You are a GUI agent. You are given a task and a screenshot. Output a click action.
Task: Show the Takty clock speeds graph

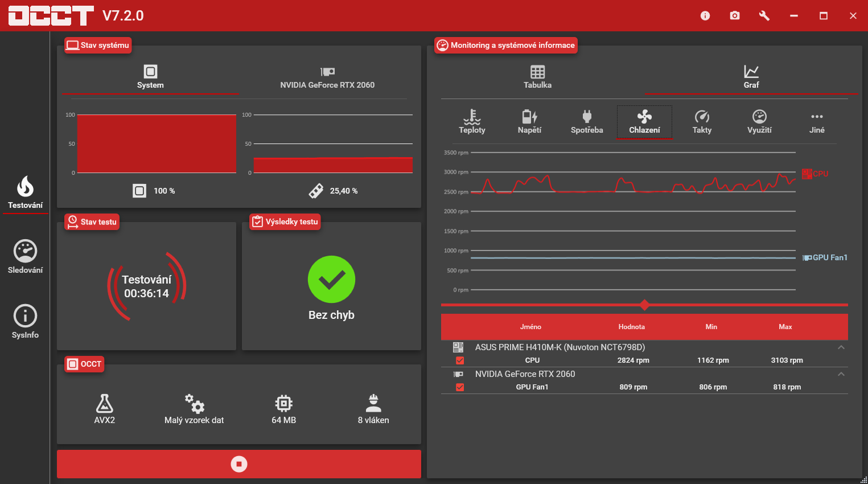pyautogui.click(x=702, y=122)
